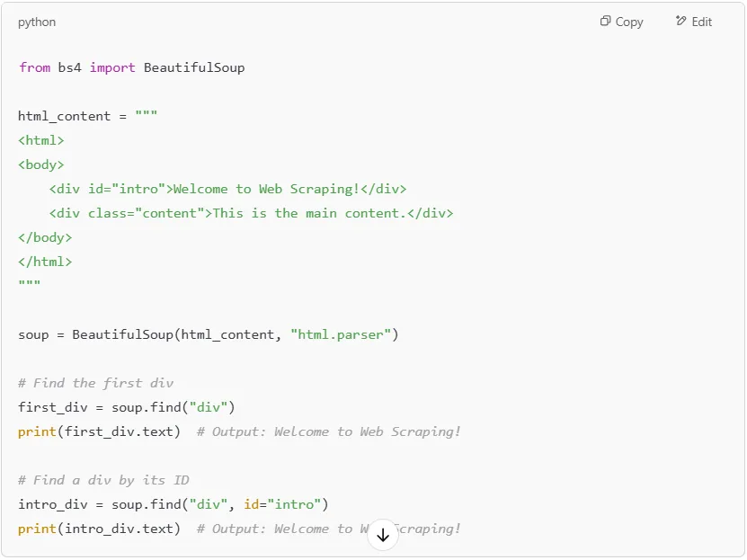Image resolution: width=747 pixels, height=560 pixels.
Task: Click the html_content variable assignment
Action: pos(65,116)
